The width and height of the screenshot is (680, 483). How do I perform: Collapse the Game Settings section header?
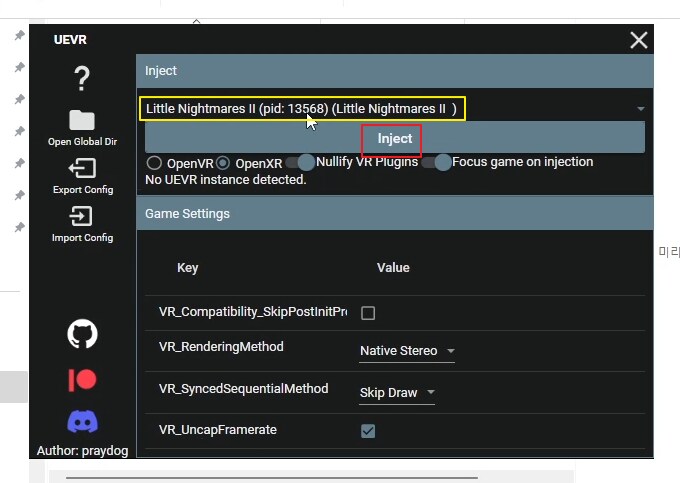coord(394,214)
